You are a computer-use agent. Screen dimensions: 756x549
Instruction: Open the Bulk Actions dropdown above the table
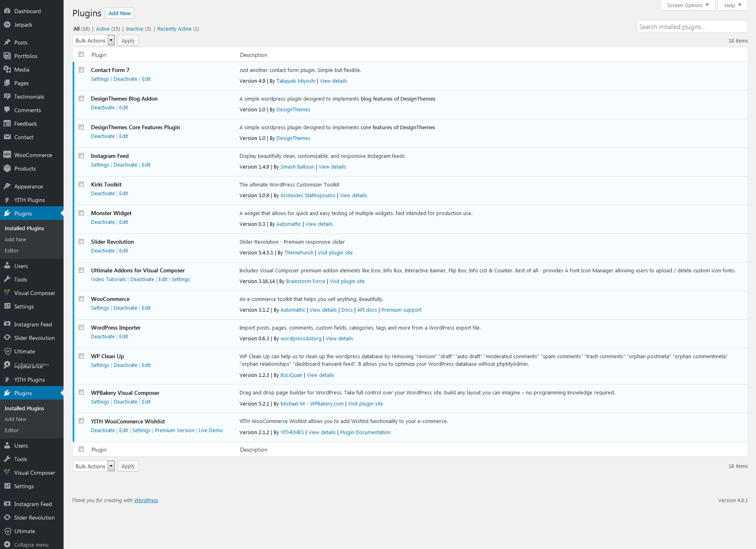point(94,41)
